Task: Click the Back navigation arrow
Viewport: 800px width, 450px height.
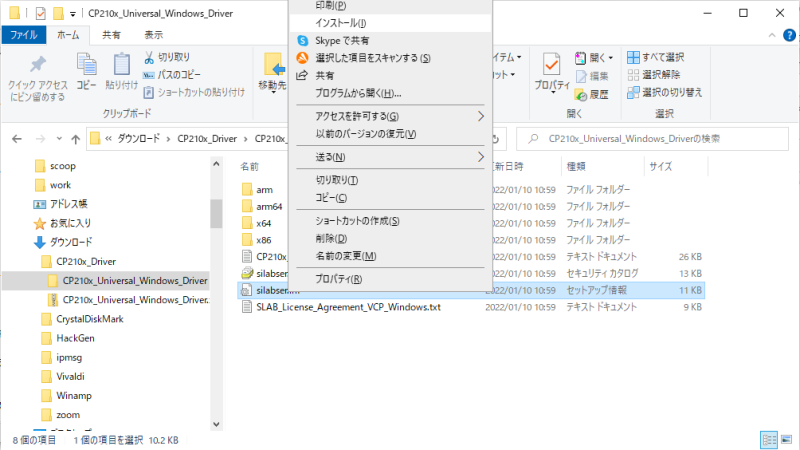Action: (17, 139)
